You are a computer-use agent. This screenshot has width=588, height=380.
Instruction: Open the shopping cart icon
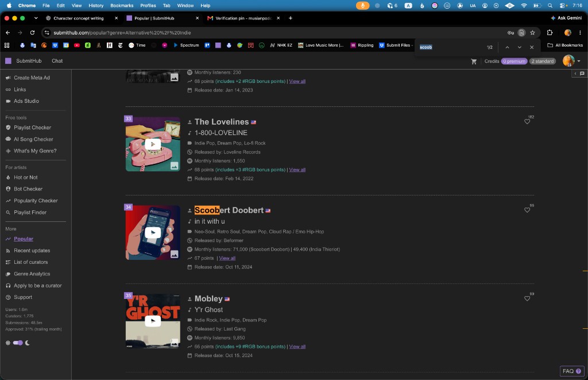tap(474, 61)
